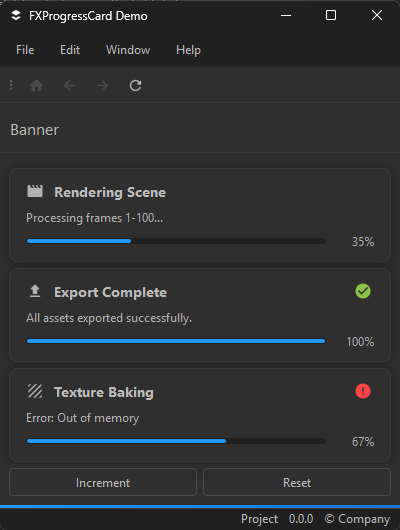Click the red error alert icon

[x=363, y=391]
